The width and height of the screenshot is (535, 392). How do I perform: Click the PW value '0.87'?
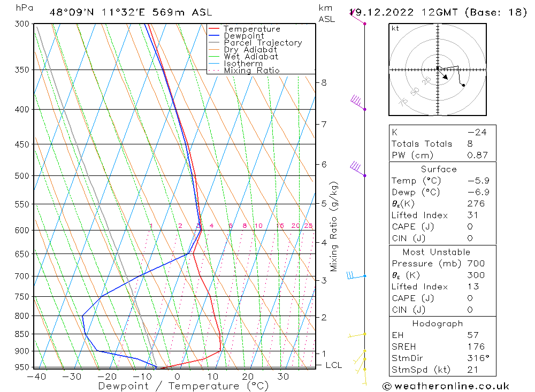(477, 156)
